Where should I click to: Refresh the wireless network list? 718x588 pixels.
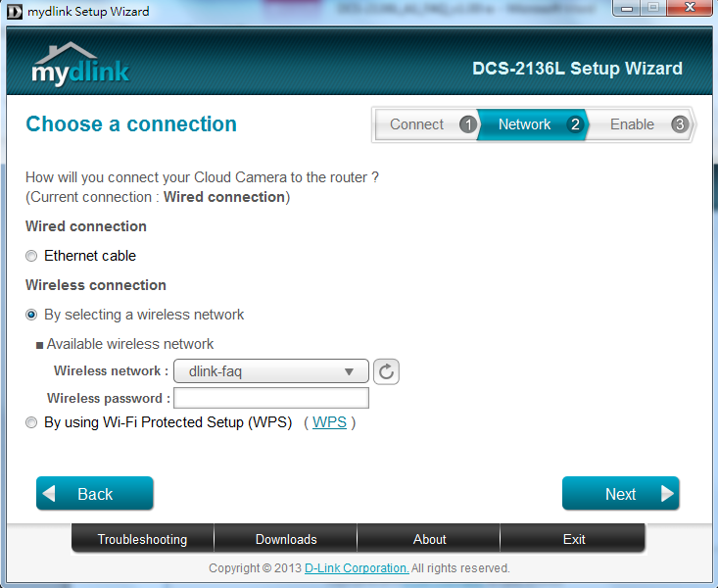(387, 371)
